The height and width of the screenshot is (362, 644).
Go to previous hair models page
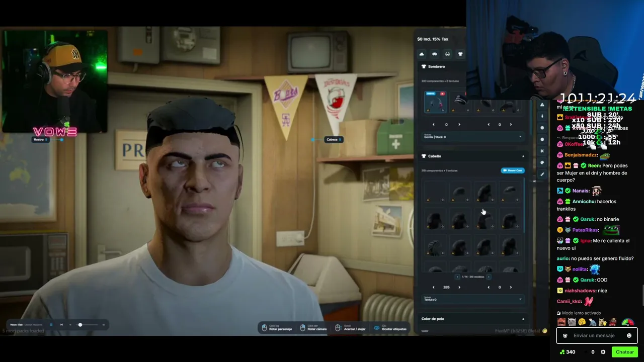pos(457,277)
